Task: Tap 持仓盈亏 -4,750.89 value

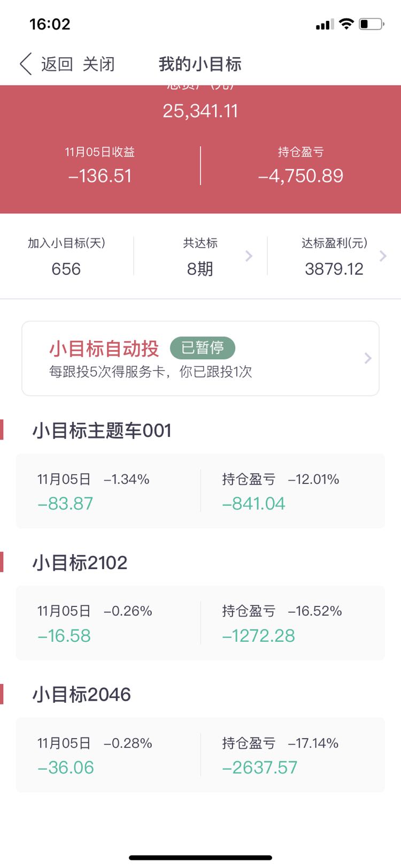Action: pyautogui.click(x=300, y=176)
